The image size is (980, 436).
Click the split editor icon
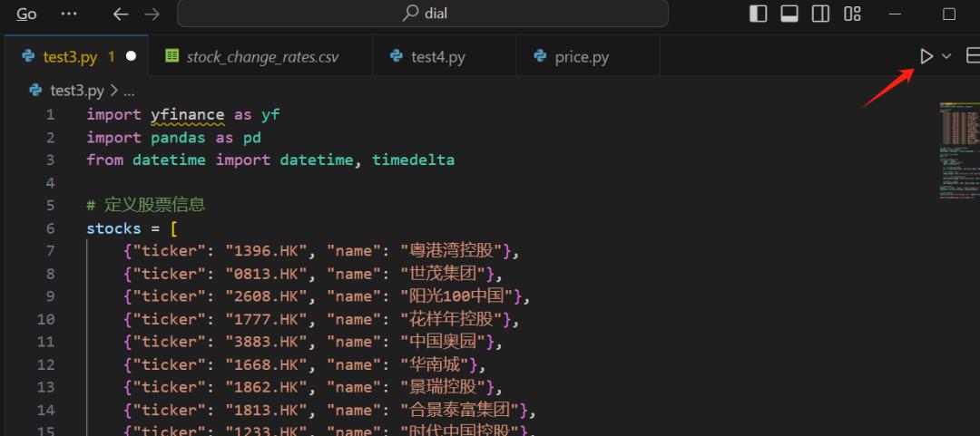coord(973,56)
